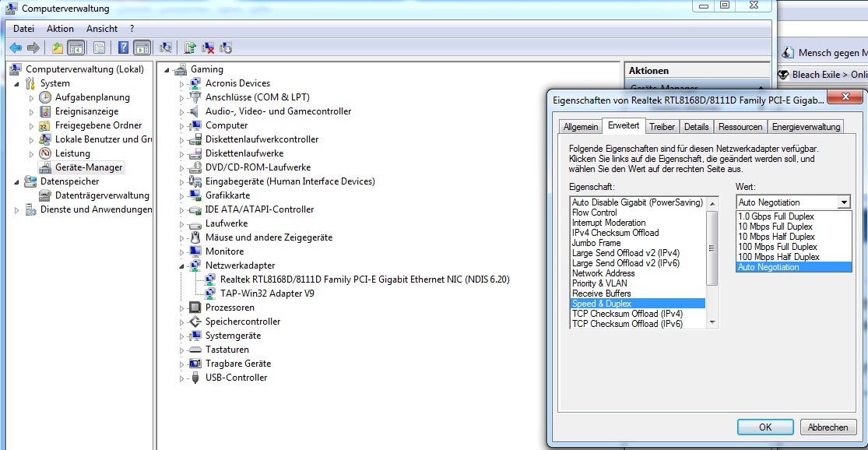Collapse the System node in left tree
Screen dimensions: 868x450
pyautogui.click(x=16, y=84)
